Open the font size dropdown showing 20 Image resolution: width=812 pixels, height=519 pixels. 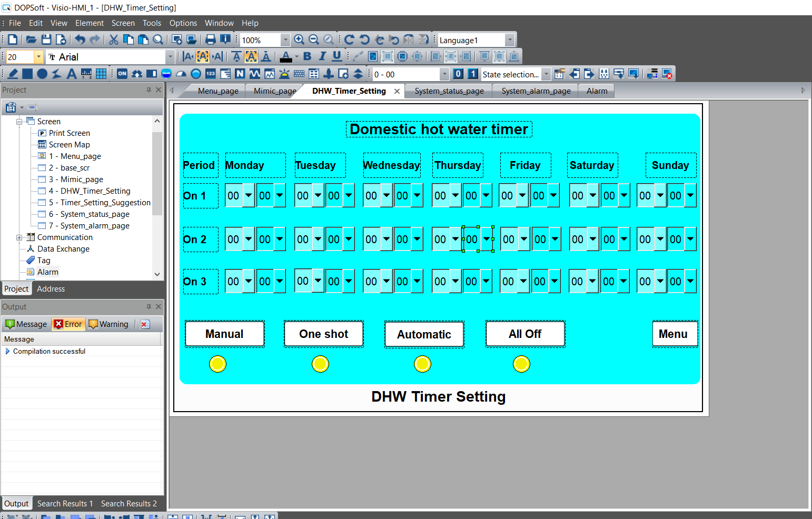tap(38, 56)
